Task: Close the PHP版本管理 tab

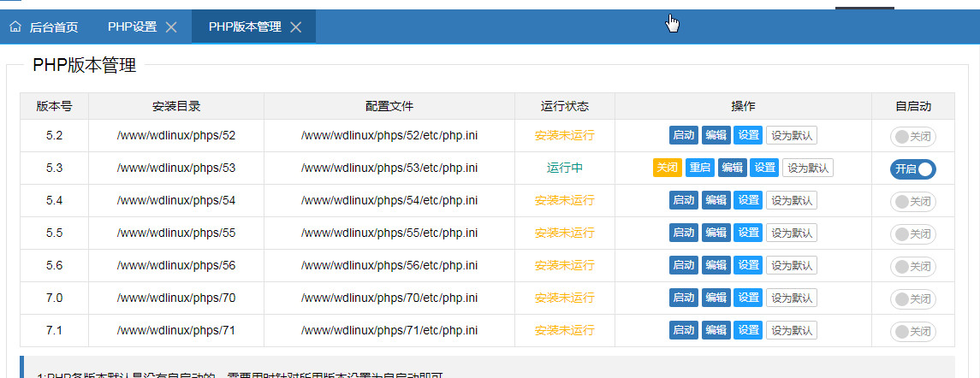Action: pyautogui.click(x=296, y=27)
